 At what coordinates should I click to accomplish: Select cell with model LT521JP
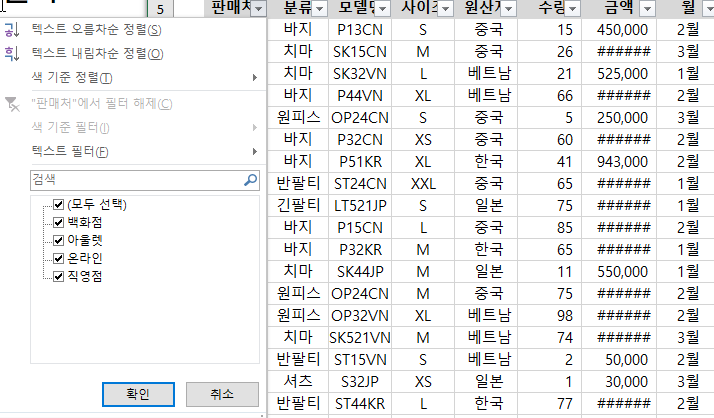[x=360, y=206]
